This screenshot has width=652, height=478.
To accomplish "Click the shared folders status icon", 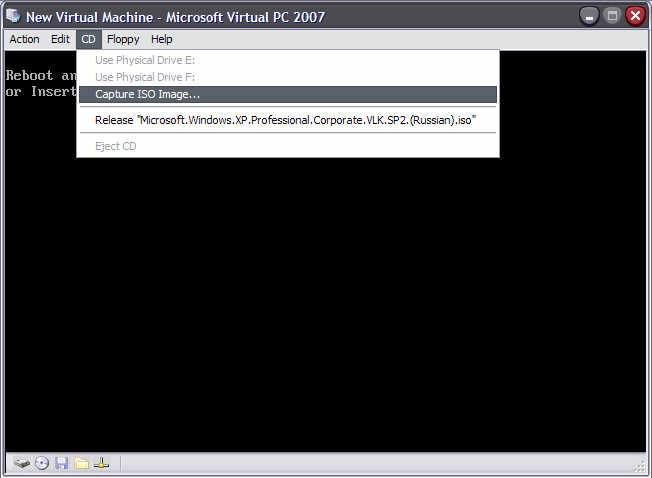I will (82, 463).
